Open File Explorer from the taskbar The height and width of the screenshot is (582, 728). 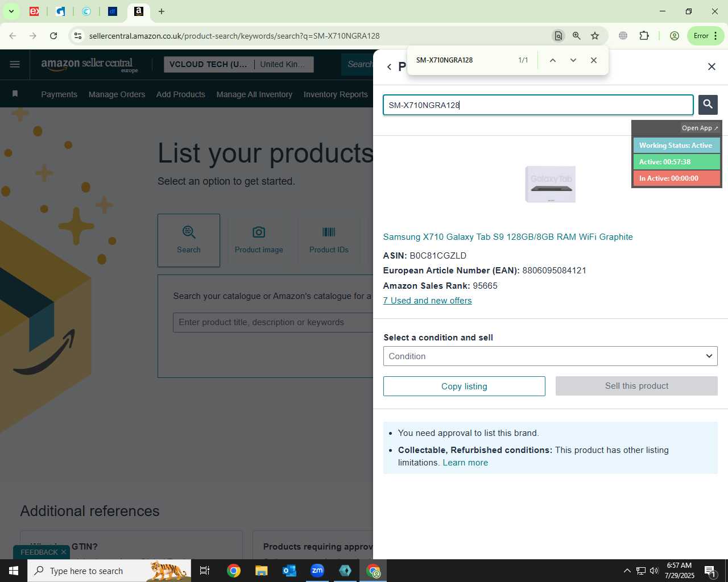[x=261, y=571]
